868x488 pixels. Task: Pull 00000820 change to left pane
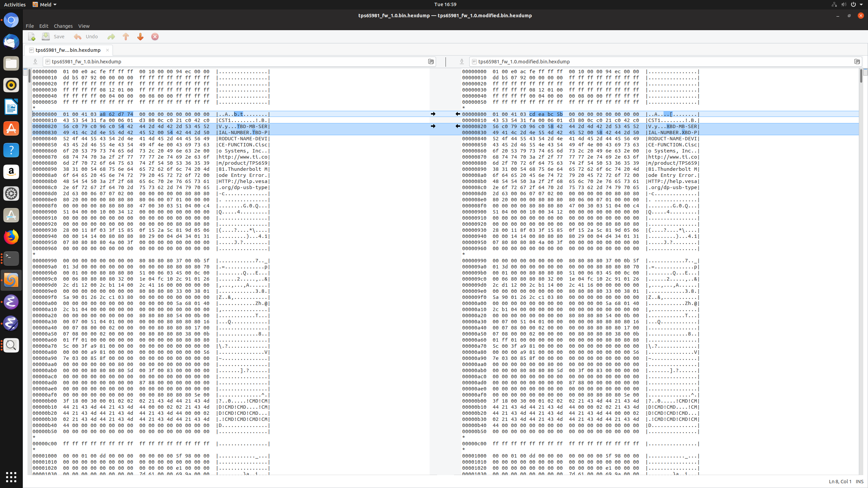(458, 126)
